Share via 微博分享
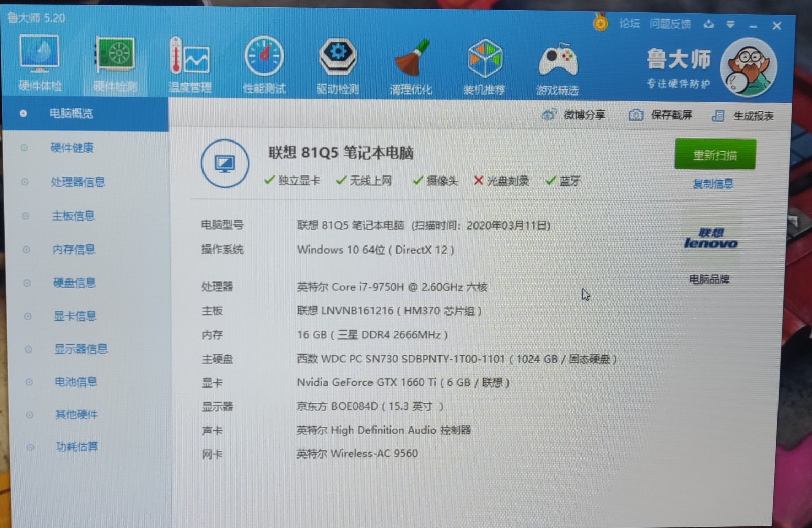 pyautogui.click(x=573, y=115)
